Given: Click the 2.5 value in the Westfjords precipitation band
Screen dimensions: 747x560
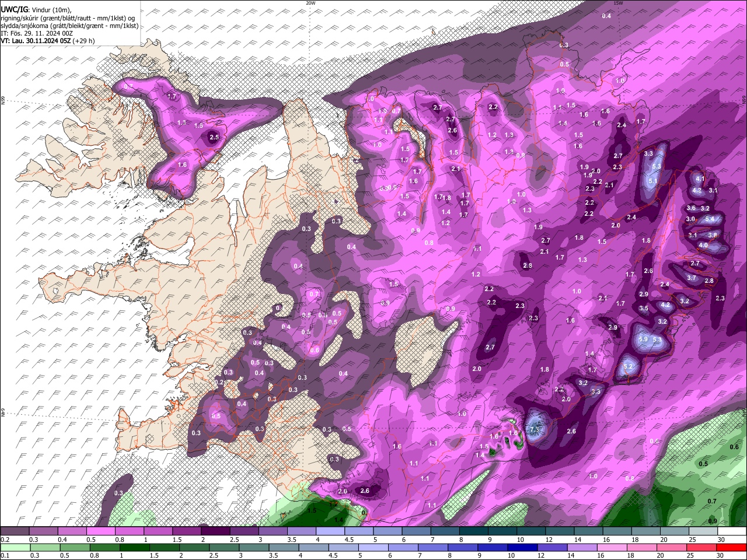Looking at the screenshot, I should point(214,138).
